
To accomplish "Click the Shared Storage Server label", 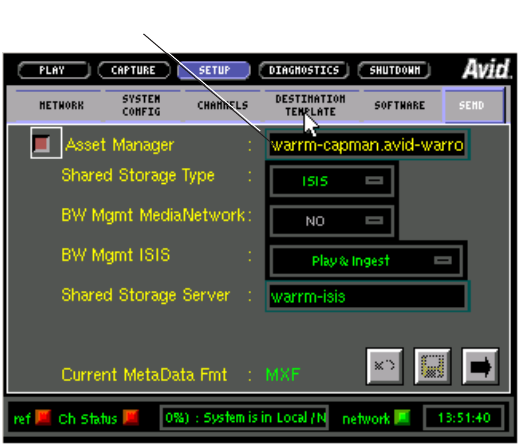I will tap(146, 295).
